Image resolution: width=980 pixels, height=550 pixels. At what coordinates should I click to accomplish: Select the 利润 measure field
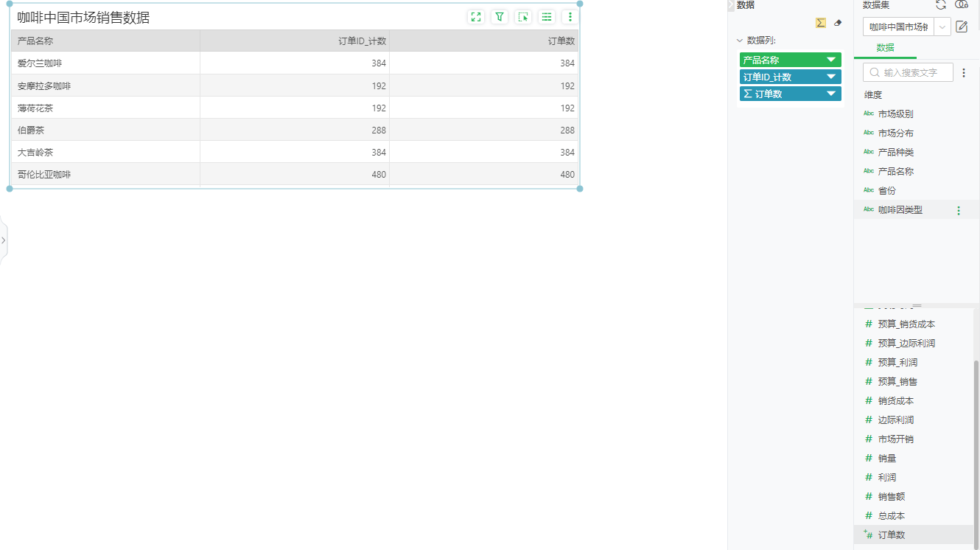coord(886,477)
